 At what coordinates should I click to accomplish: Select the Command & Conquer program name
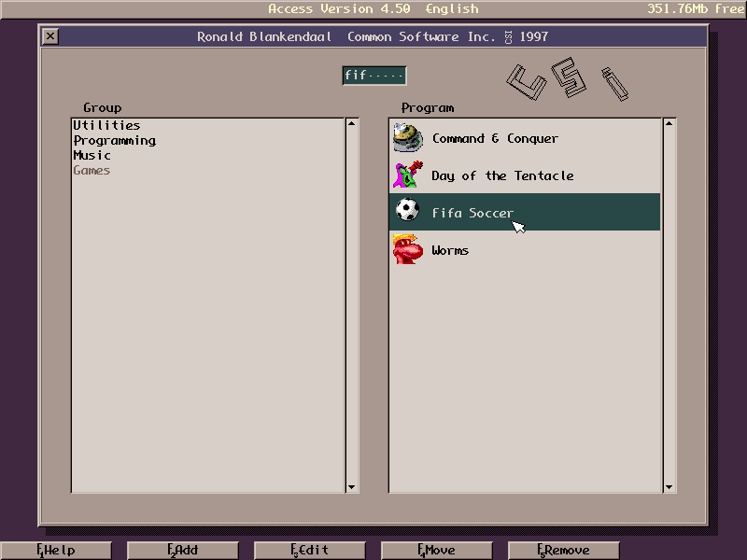coord(495,138)
